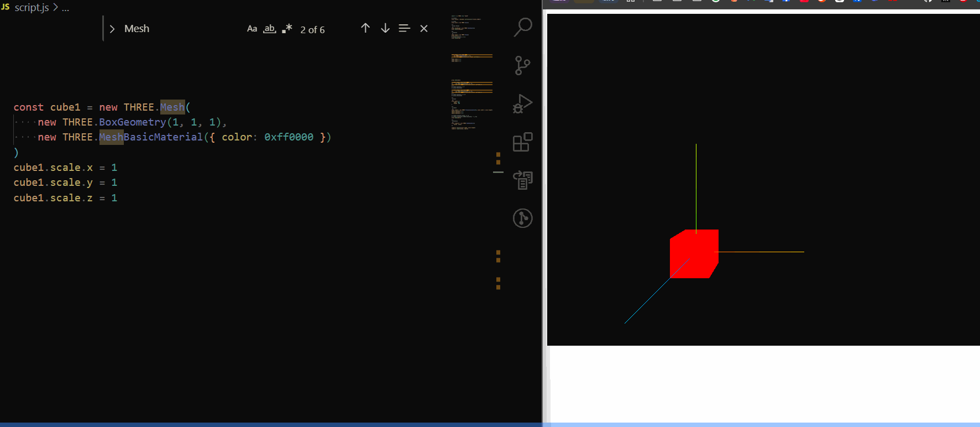Open the Remote Explorer view icon
This screenshot has height=427, width=980.
pyautogui.click(x=522, y=180)
